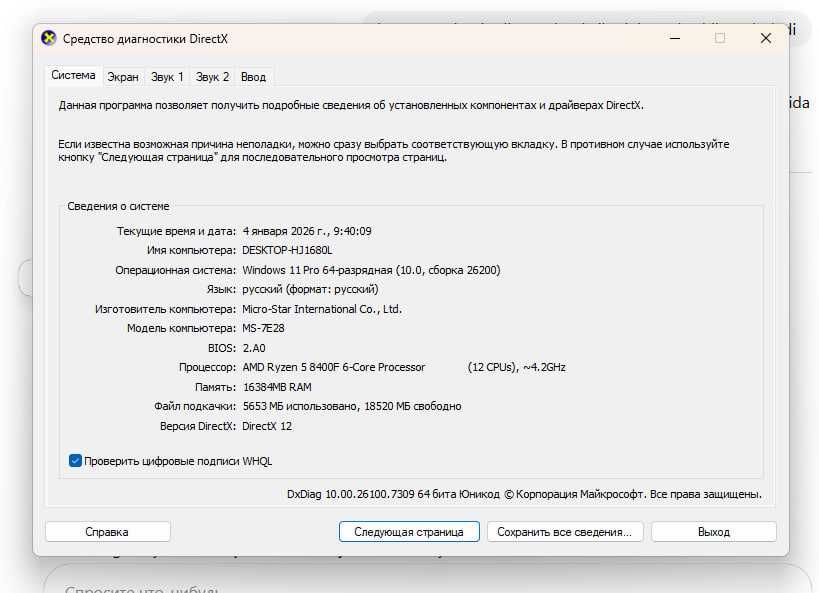The height and width of the screenshot is (593, 819).
Task: Click the disabled maximize window button
Action: click(720, 38)
